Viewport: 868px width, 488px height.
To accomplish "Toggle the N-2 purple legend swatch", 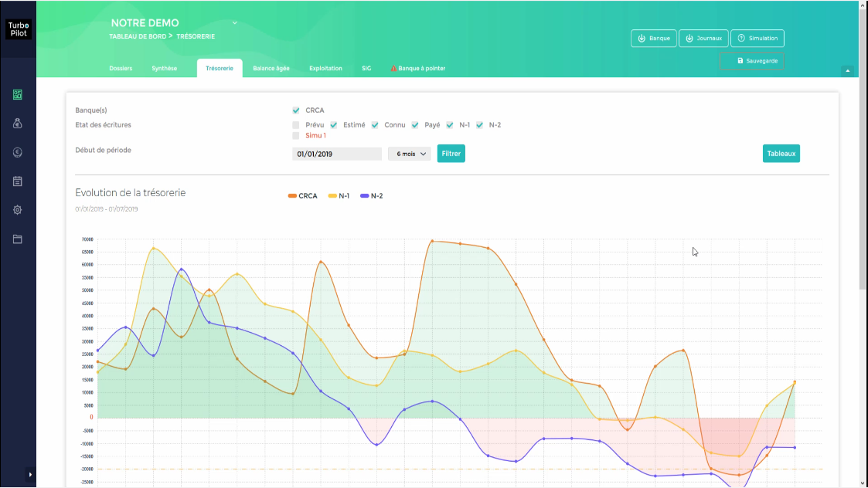I will (364, 196).
